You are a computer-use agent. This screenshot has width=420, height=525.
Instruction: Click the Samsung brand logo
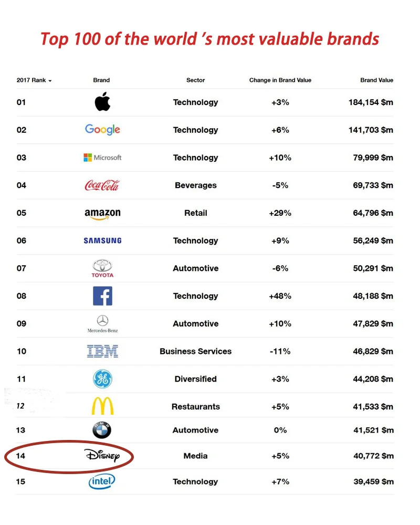102,240
